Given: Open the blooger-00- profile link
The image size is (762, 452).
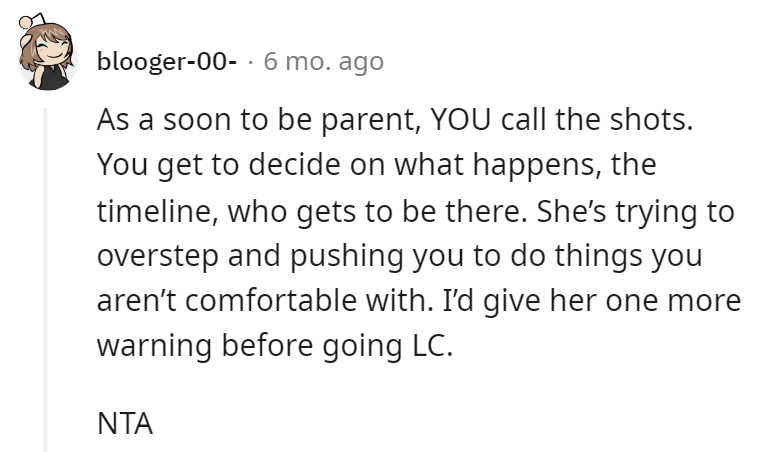Looking at the screenshot, I should coord(167,62).
